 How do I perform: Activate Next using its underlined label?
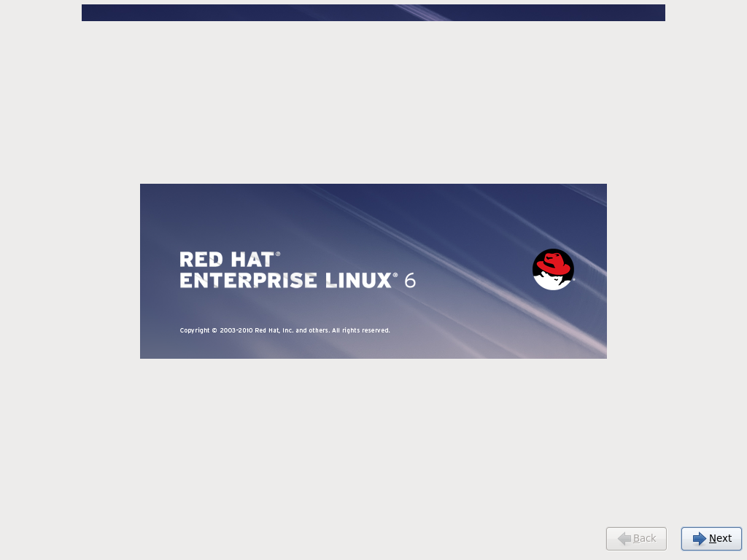719,538
